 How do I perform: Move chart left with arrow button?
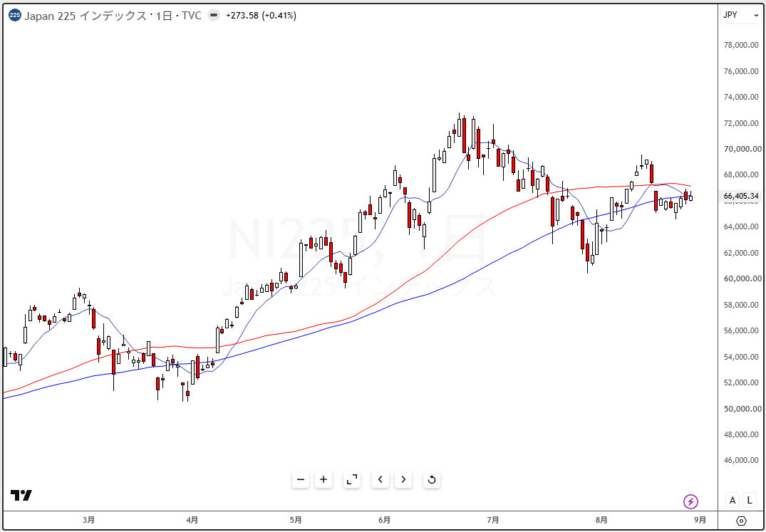(x=380, y=480)
